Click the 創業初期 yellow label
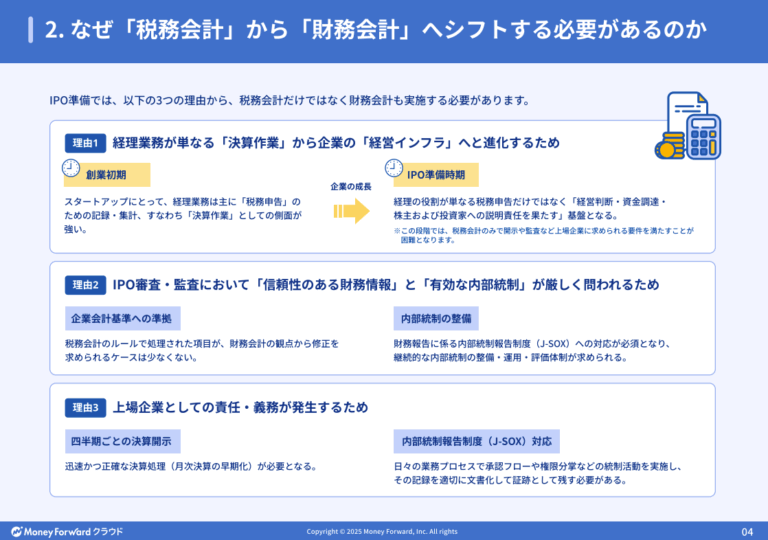This screenshot has width=768, height=540. (x=107, y=175)
